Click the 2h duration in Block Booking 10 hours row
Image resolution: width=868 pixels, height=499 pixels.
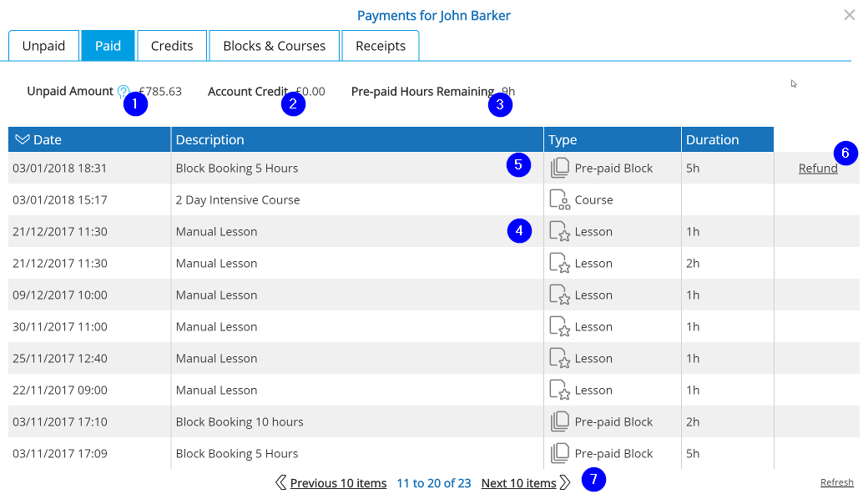click(693, 421)
